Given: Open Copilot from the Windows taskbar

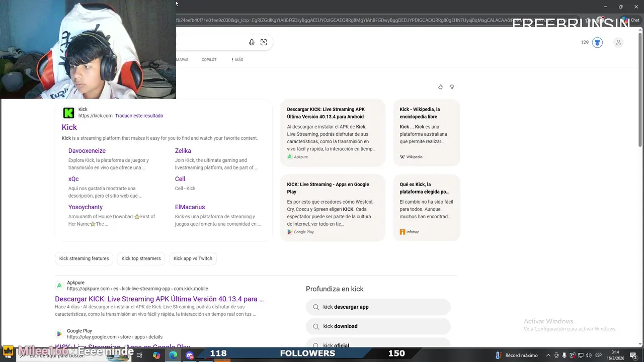Looking at the screenshot, I should coord(156,355).
